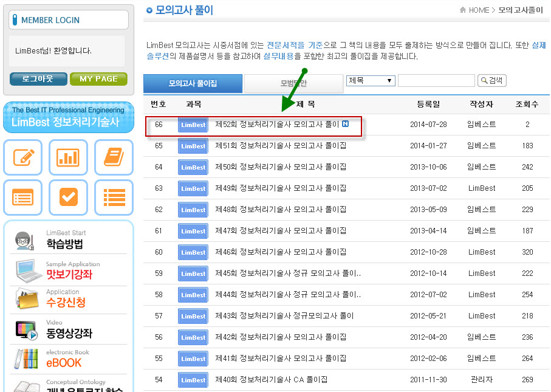Image resolution: width=551 pixels, height=392 pixels.
Task: Open the orange book icon tile
Action: pos(114,157)
